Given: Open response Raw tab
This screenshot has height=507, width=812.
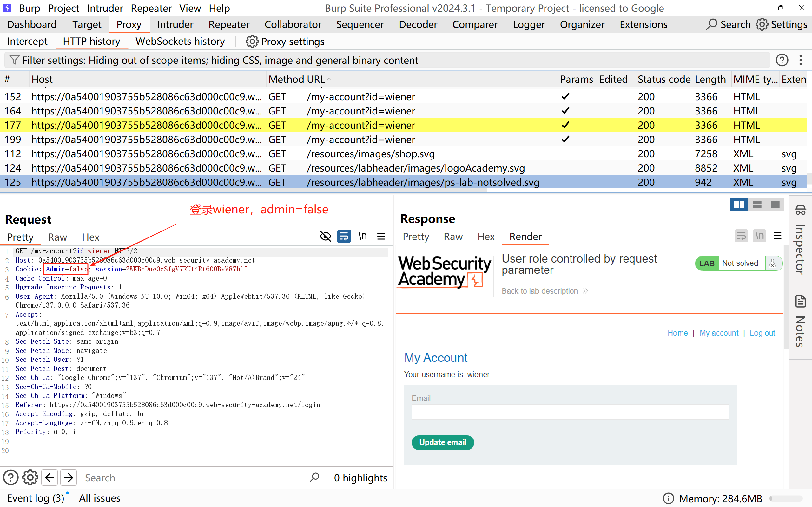Looking at the screenshot, I should 453,237.
